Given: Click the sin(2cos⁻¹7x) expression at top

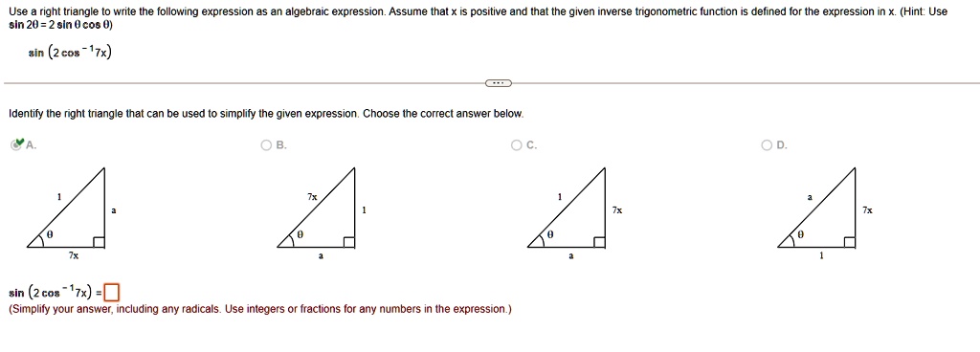Looking at the screenshot, I should [x=70, y=53].
